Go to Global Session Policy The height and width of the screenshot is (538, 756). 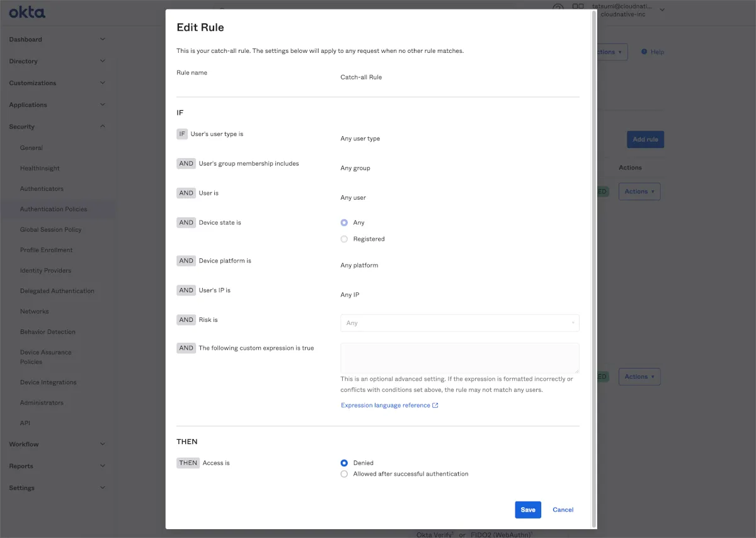pyautogui.click(x=50, y=230)
